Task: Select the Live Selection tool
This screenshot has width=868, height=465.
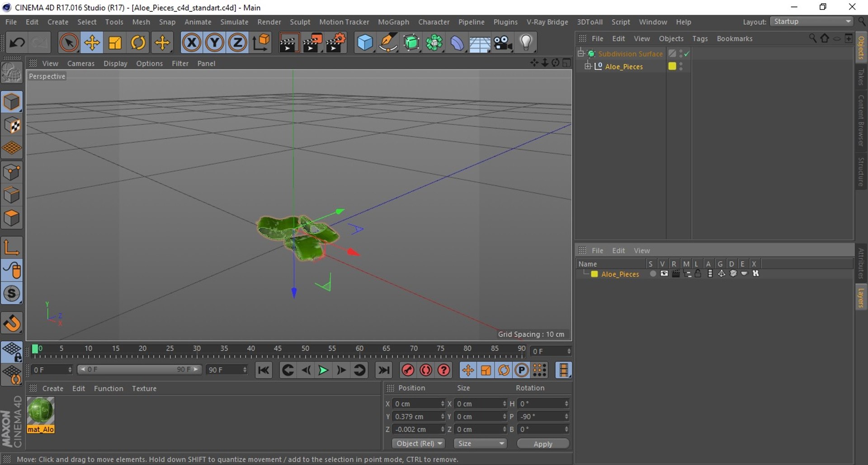Action: (x=69, y=43)
